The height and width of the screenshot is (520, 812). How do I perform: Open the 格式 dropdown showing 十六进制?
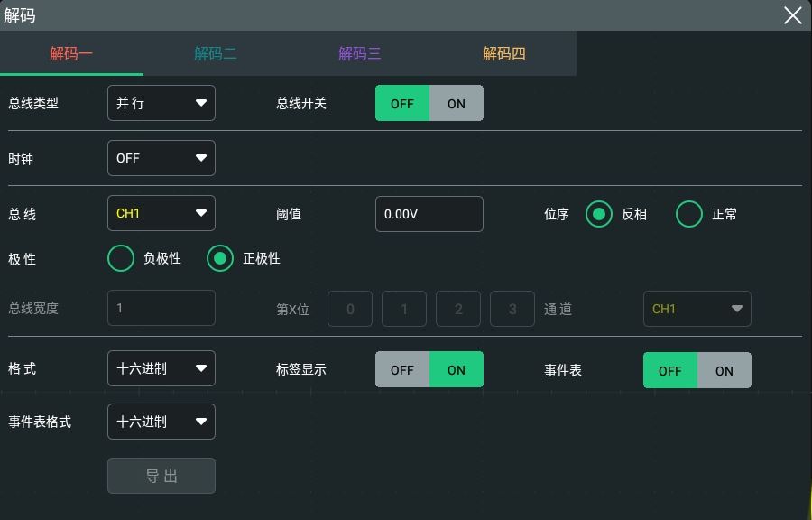pos(161,368)
